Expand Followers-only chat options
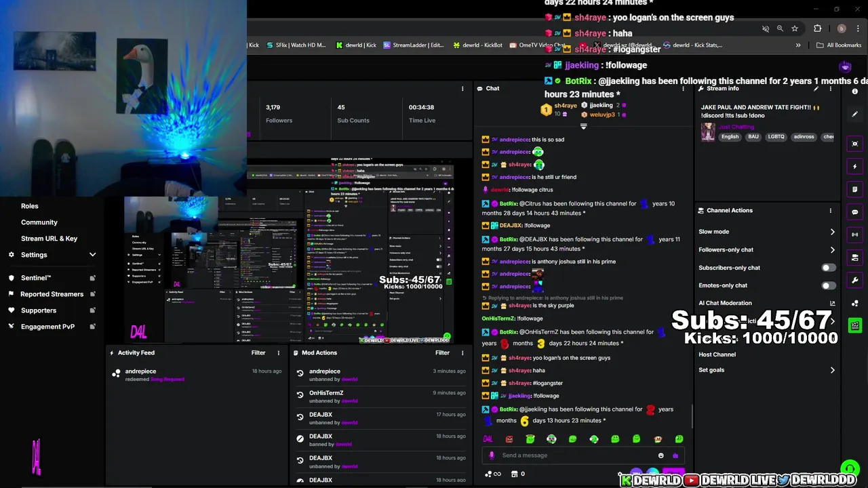The width and height of the screenshot is (868, 488). pos(833,250)
